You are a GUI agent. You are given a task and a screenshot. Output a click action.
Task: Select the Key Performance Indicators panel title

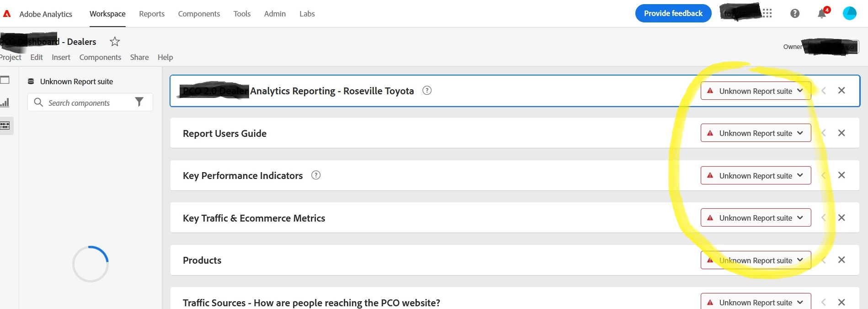coord(243,175)
